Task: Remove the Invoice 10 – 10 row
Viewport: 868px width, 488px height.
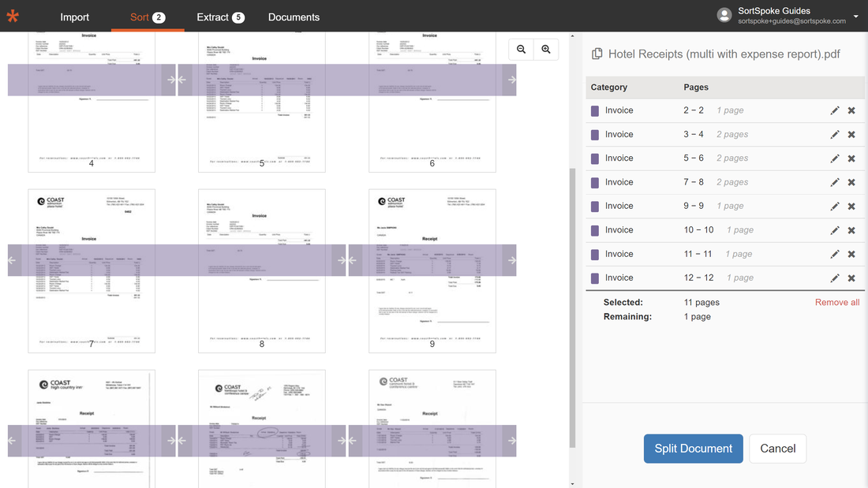Action: pos(851,230)
